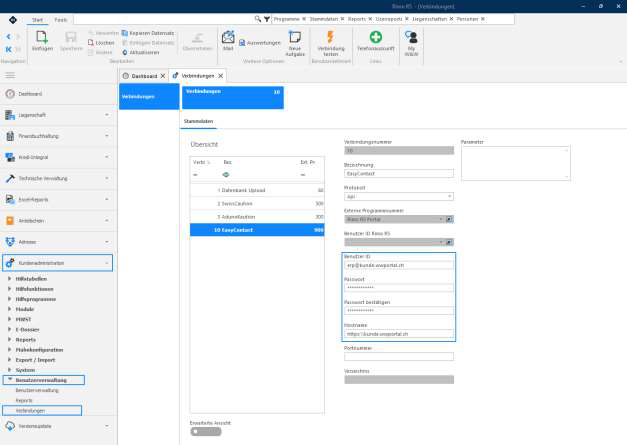627x445 pixels.
Task: Navigate back with the left arrow
Action: (x=8, y=37)
